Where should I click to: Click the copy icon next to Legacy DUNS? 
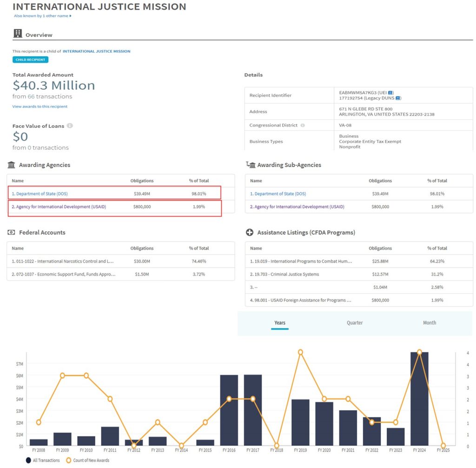pyautogui.click(x=398, y=98)
